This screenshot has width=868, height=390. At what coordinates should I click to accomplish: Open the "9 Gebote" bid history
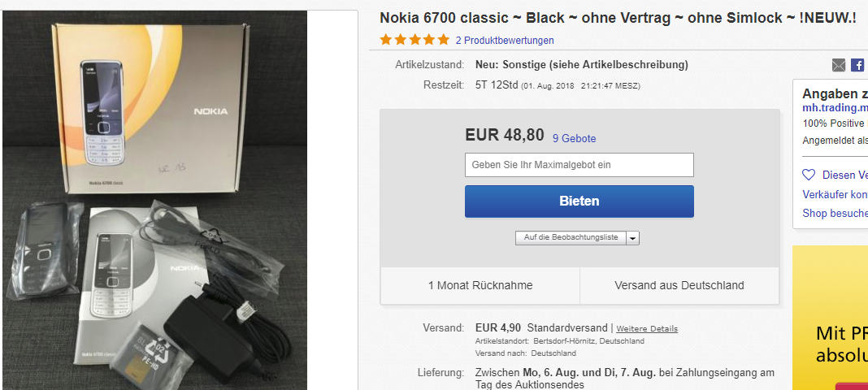tap(574, 138)
